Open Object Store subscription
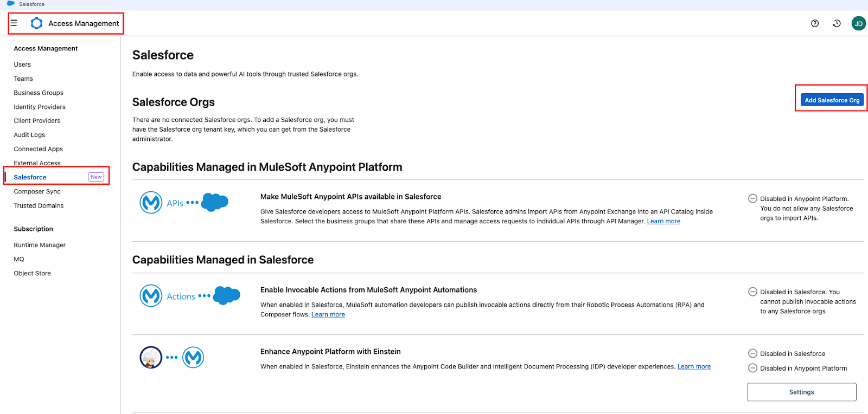The image size is (868, 414). [33, 273]
